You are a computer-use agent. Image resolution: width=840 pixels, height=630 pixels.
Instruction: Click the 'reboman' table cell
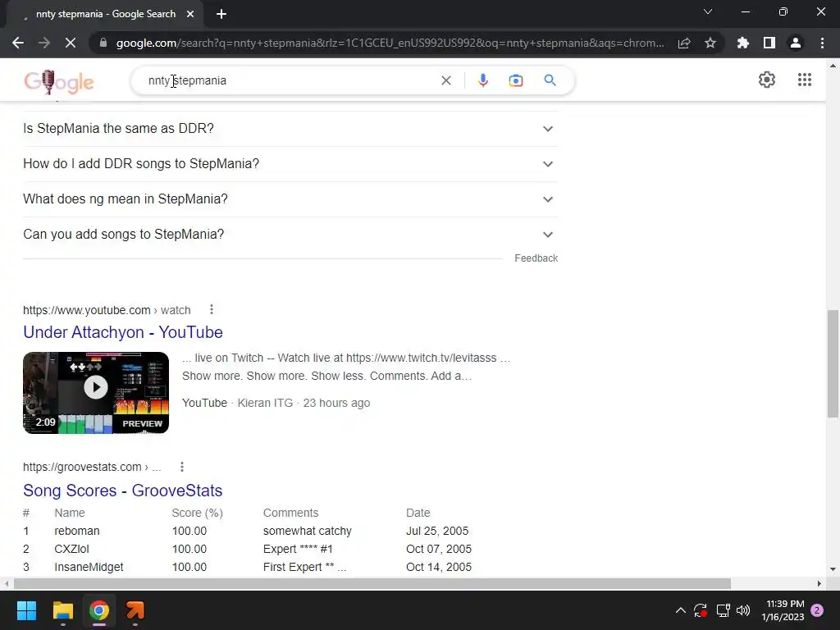point(76,531)
